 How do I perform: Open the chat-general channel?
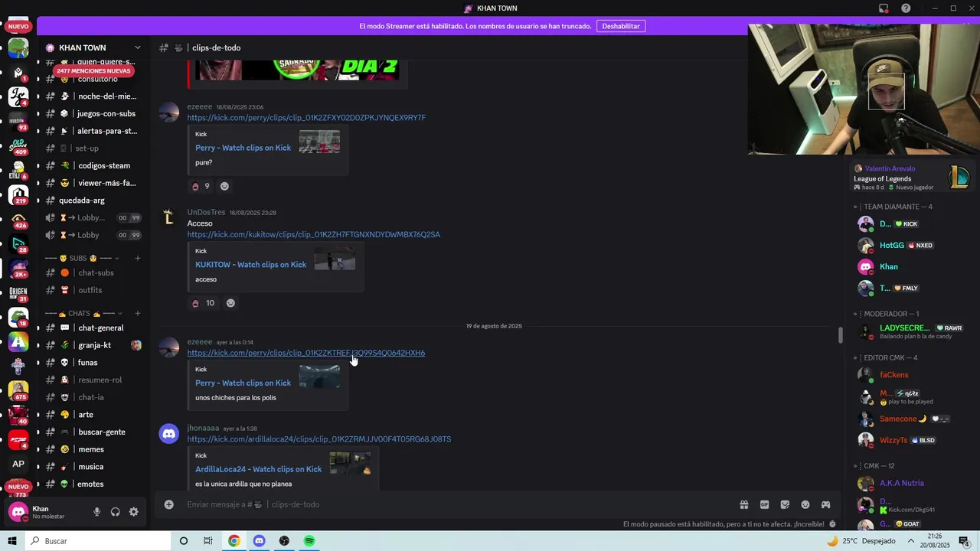93,328
